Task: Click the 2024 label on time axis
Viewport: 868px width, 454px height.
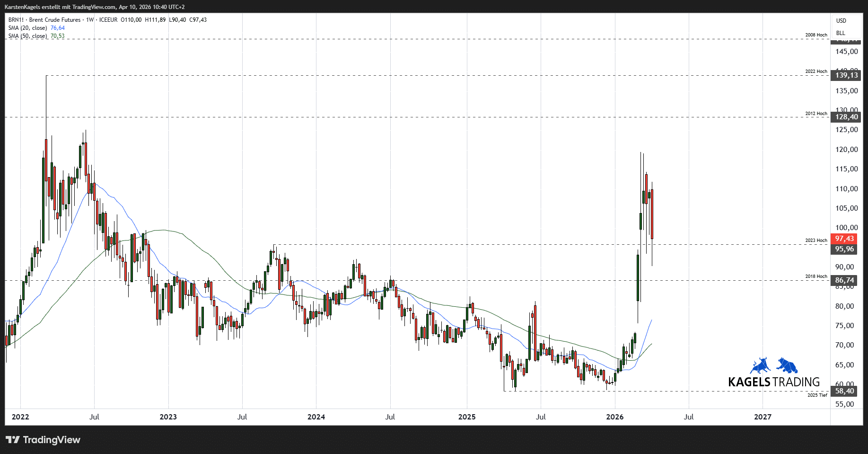Action: 316,417
